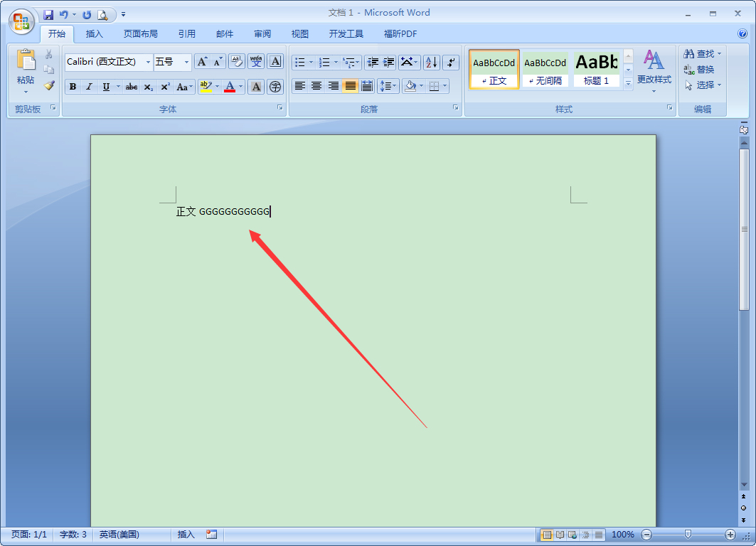756x546 pixels.
Task: Click the 更改样式 button
Action: (x=654, y=70)
